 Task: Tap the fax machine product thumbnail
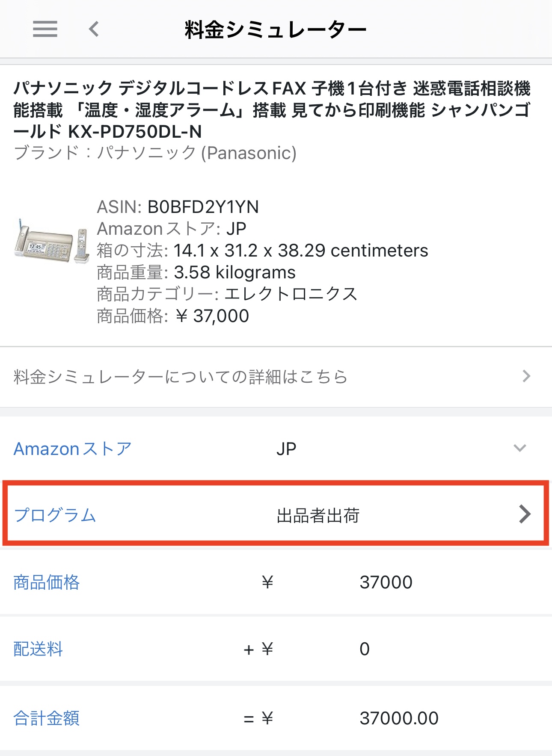pyautogui.click(x=52, y=241)
